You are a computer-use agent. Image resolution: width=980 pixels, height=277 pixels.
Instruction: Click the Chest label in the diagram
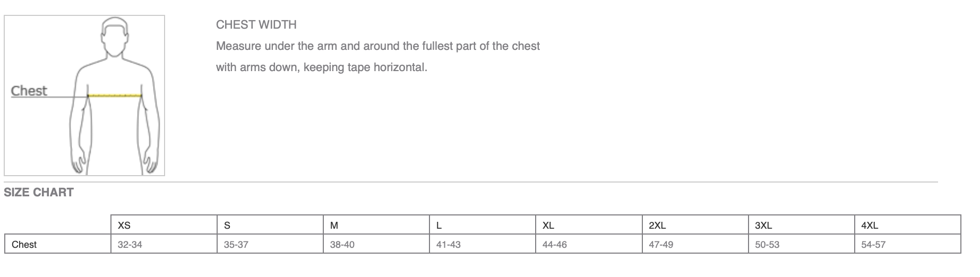coord(29,91)
